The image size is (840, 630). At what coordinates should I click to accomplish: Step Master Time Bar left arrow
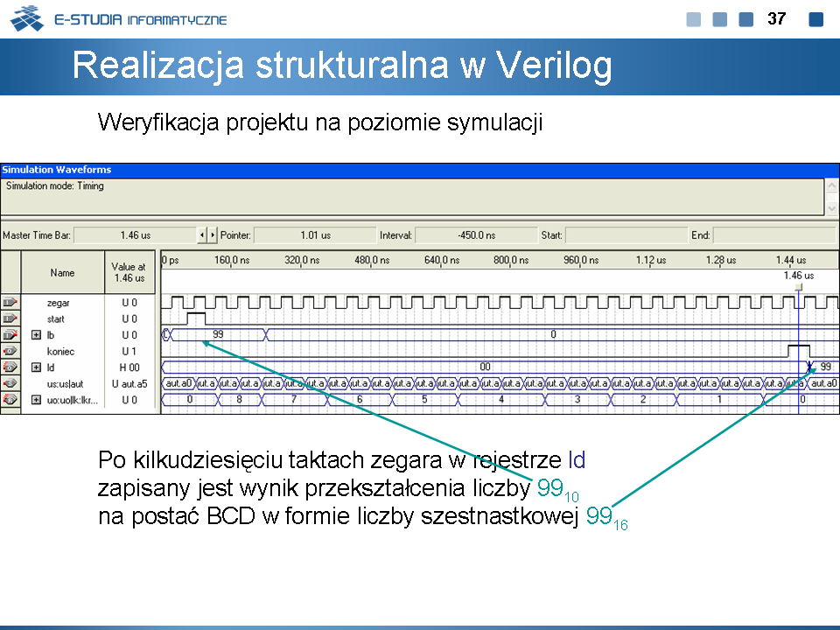pos(202,234)
